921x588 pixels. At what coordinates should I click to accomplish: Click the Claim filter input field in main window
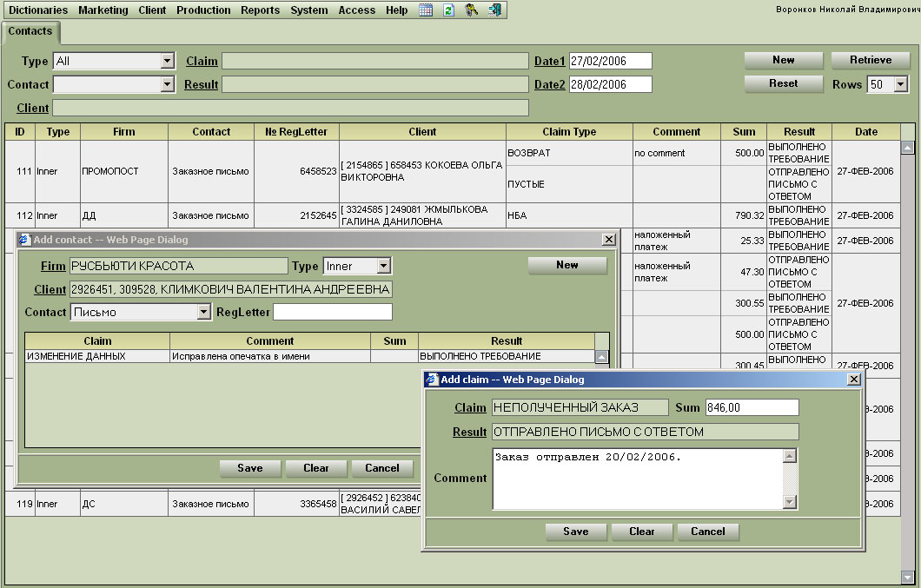tap(375, 61)
